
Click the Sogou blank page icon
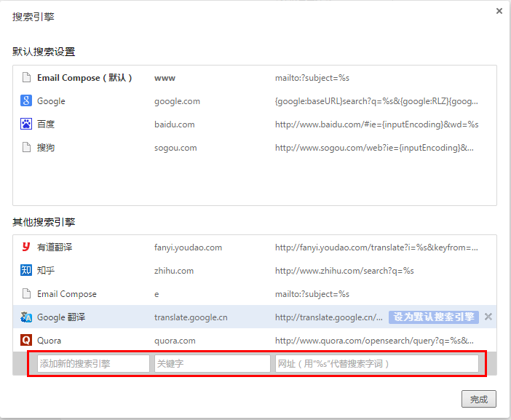[x=26, y=147]
